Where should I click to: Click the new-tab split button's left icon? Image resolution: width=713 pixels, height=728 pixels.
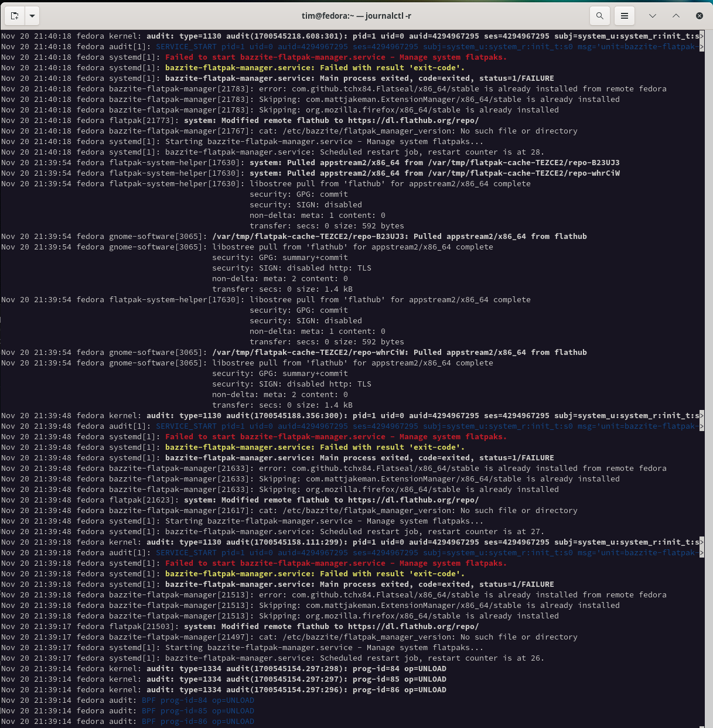click(14, 16)
